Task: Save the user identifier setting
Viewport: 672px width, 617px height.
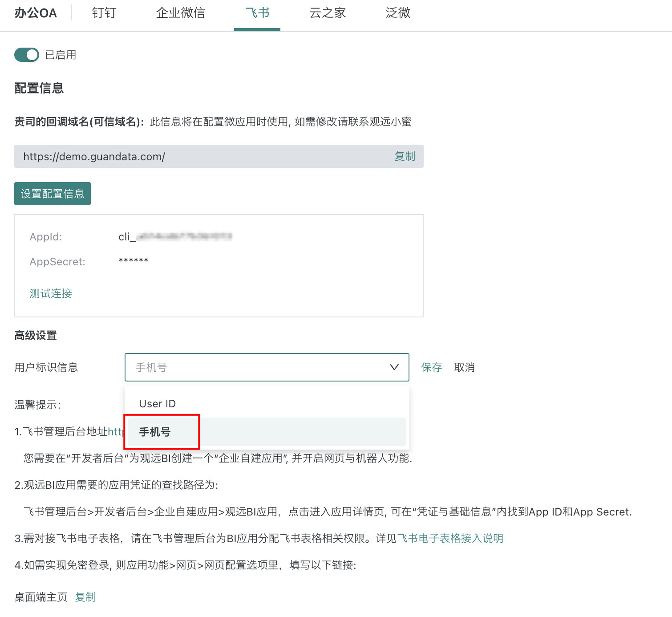Action: tap(431, 367)
